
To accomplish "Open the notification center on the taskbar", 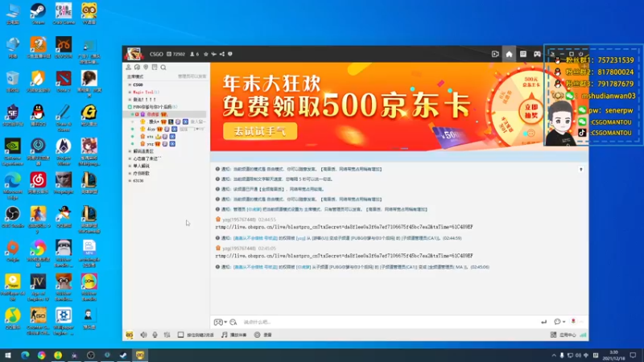I will coord(633,356).
